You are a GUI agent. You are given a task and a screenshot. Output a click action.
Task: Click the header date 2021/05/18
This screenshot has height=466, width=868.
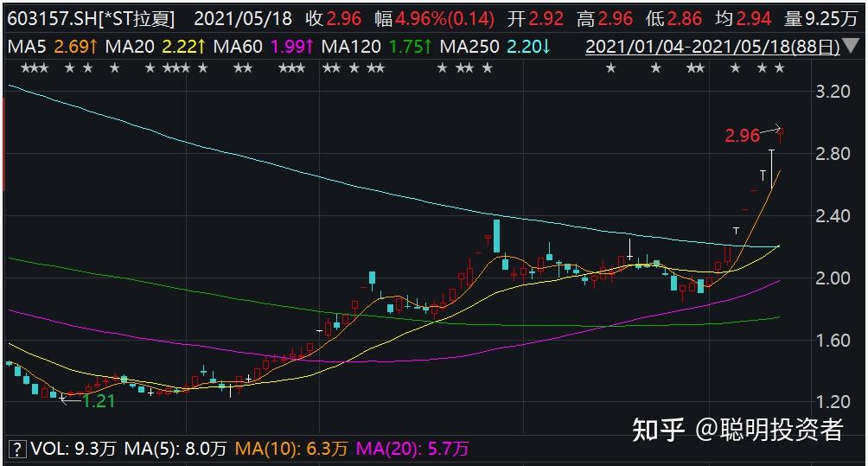click(242, 19)
